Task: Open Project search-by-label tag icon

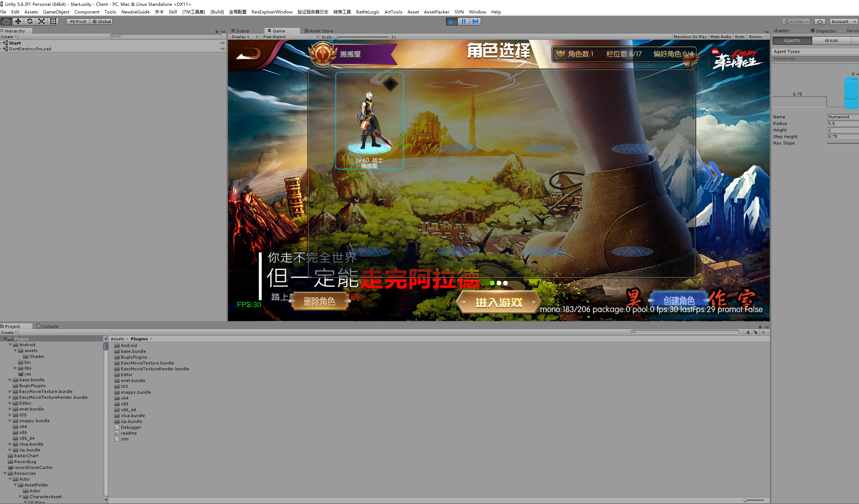Action: (756, 332)
